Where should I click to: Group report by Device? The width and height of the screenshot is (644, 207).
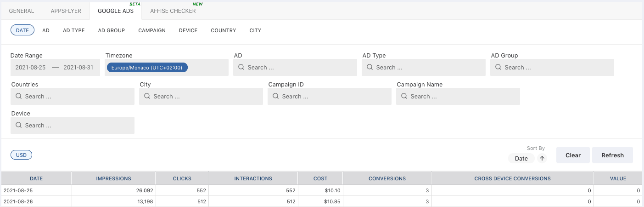(188, 30)
